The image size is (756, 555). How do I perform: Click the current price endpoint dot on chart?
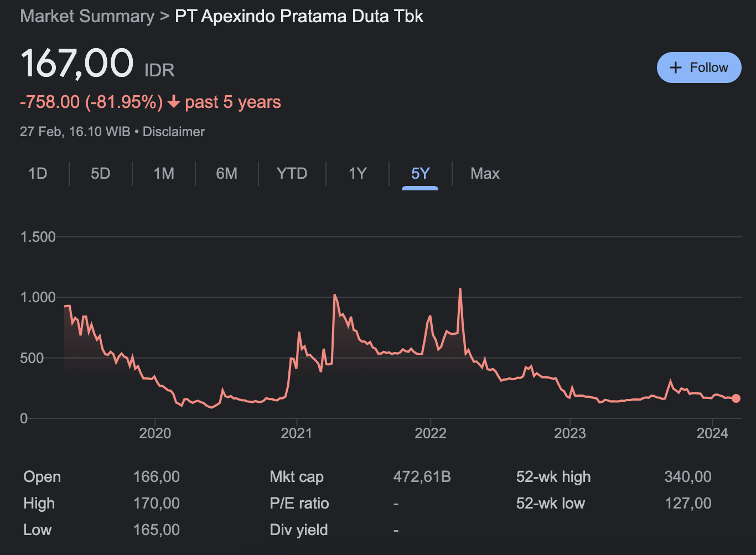coord(736,398)
